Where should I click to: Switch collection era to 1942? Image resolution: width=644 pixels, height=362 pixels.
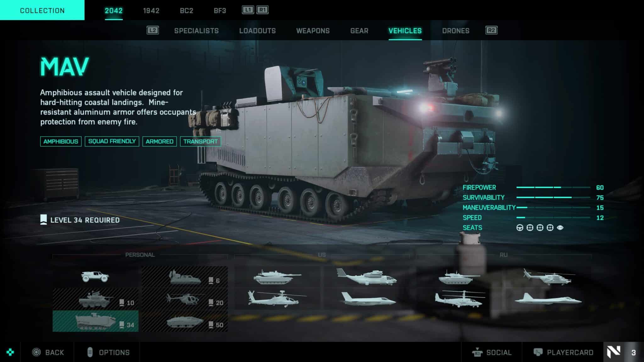151,11
